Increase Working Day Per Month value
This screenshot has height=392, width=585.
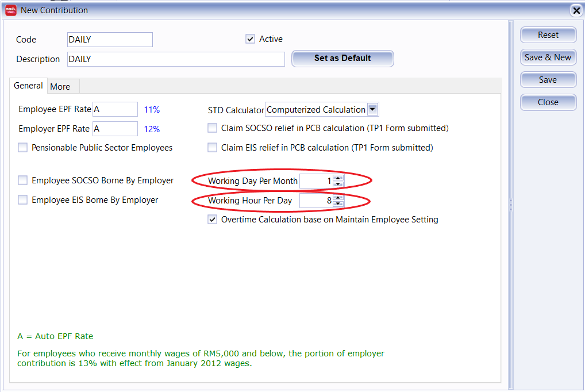[x=338, y=178]
